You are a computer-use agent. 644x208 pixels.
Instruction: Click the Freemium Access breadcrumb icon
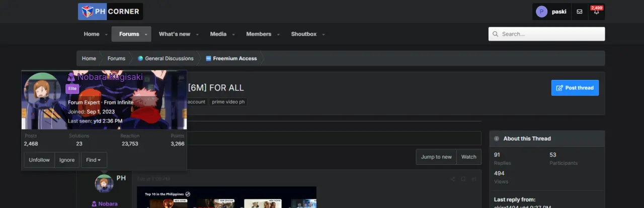click(x=208, y=58)
